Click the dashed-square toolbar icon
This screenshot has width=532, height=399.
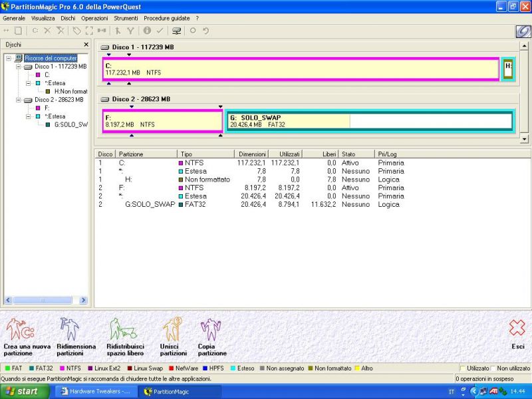pos(89,31)
